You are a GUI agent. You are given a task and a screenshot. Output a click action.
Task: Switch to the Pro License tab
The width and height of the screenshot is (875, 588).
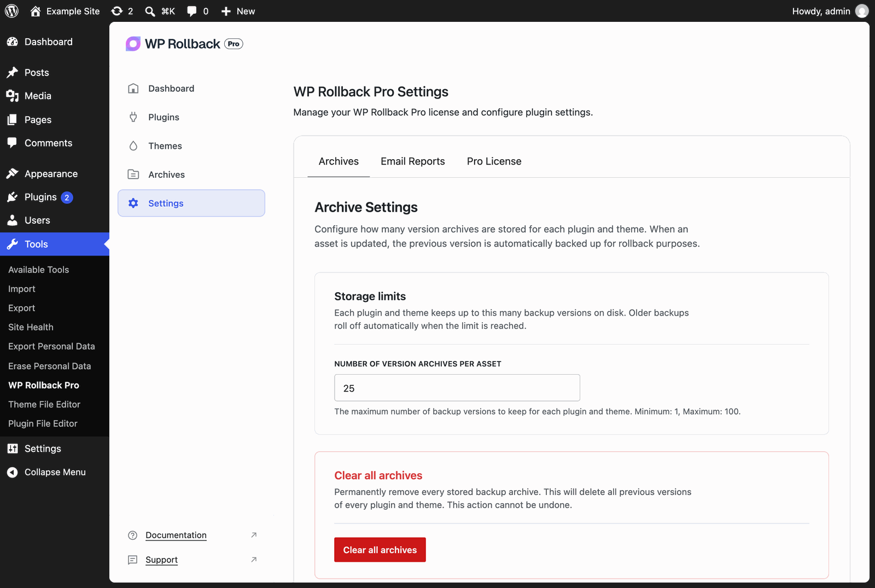pos(494,161)
